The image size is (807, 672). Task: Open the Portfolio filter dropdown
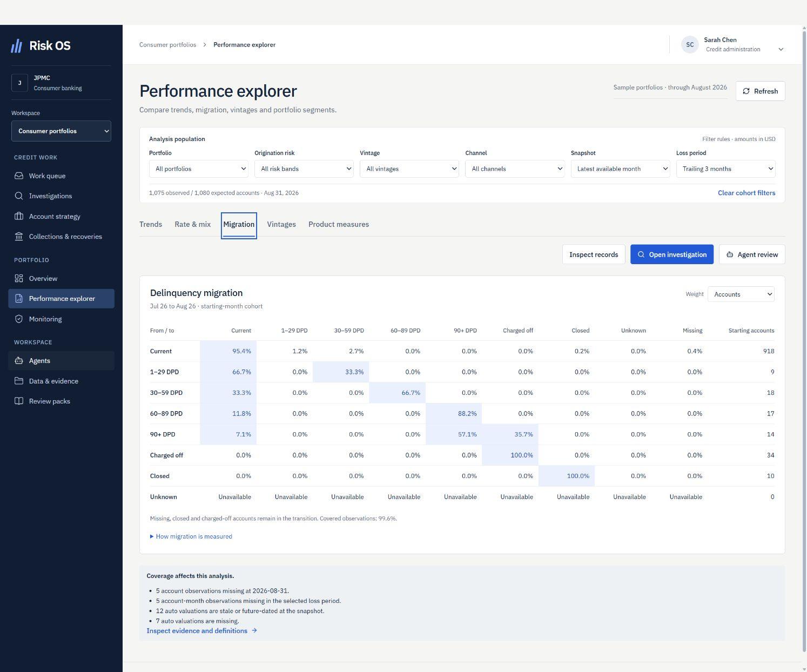pyautogui.click(x=199, y=169)
